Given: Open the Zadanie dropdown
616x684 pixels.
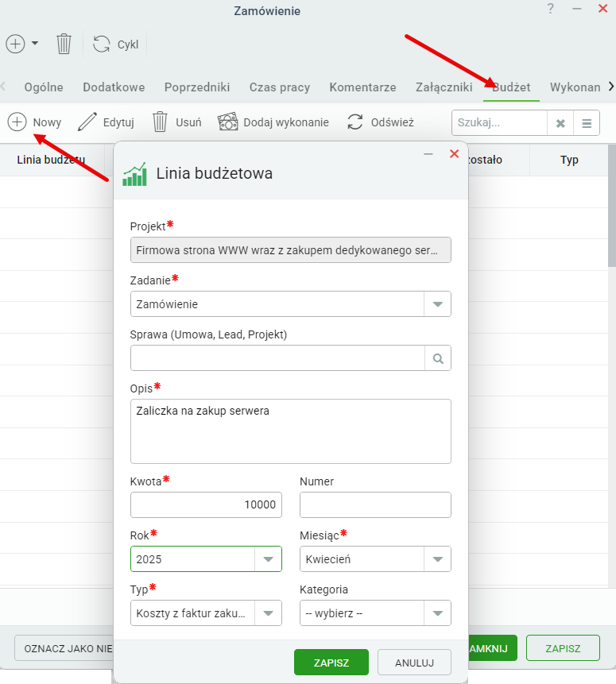Looking at the screenshot, I should click(437, 304).
